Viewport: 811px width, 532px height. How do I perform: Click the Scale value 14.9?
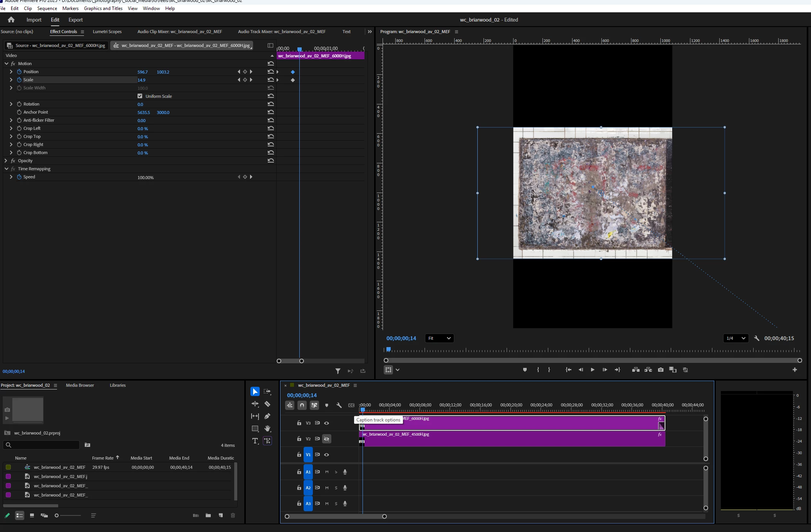click(141, 80)
